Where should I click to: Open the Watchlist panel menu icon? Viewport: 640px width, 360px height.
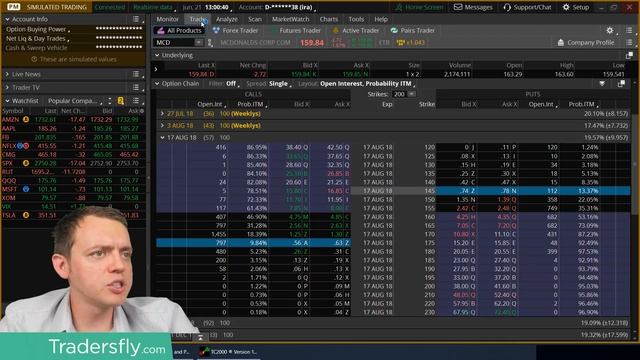[136, 101]
